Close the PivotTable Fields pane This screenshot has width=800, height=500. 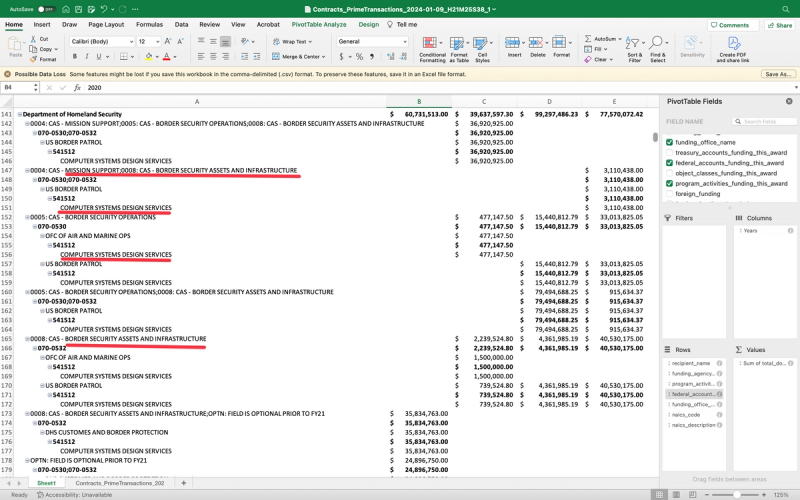click(789, 102)
